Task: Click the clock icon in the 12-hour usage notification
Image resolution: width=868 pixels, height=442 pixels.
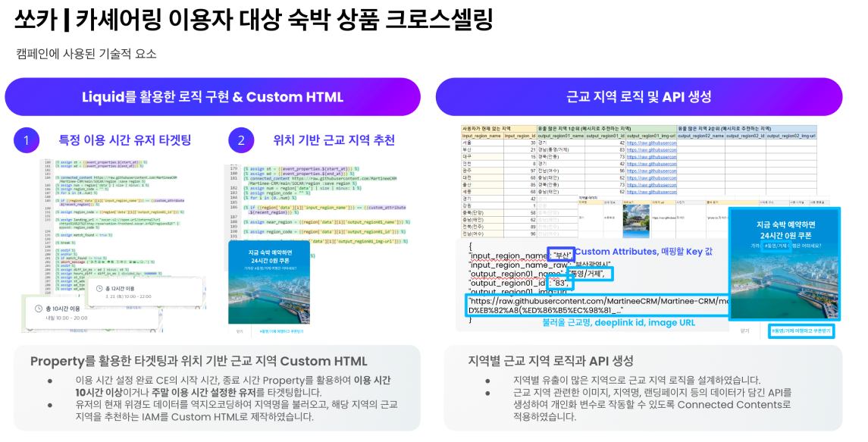Action: coord(100,288)
